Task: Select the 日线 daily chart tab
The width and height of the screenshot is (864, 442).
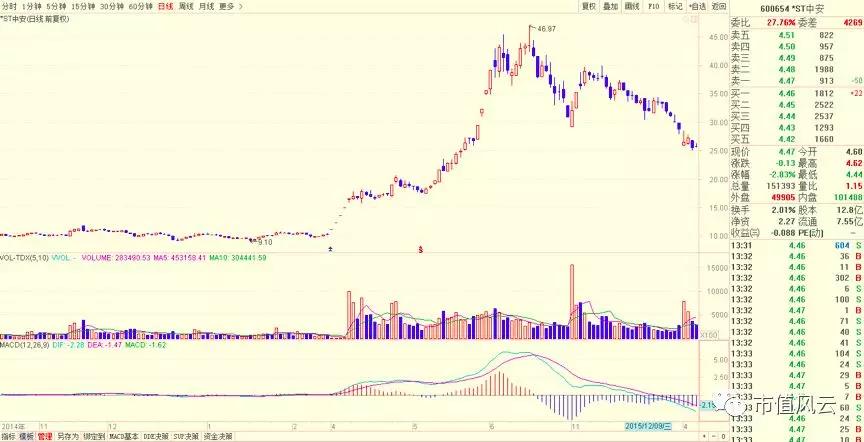Action: pos(165,7)
